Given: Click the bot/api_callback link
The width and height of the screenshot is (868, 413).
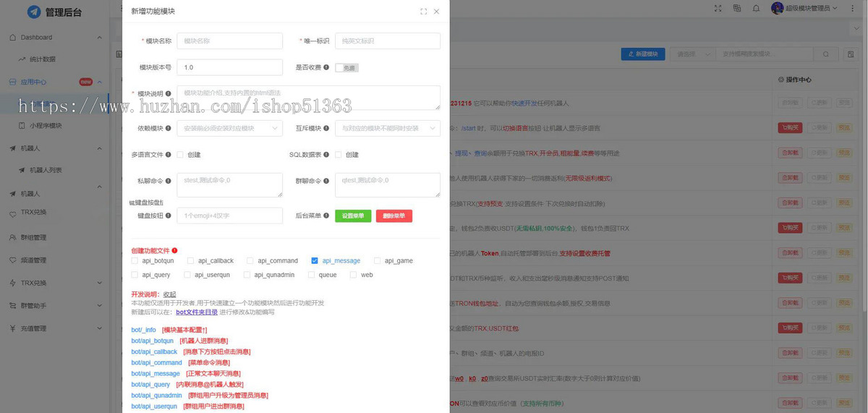Looking at the screenshot, I should click(154, 352).
